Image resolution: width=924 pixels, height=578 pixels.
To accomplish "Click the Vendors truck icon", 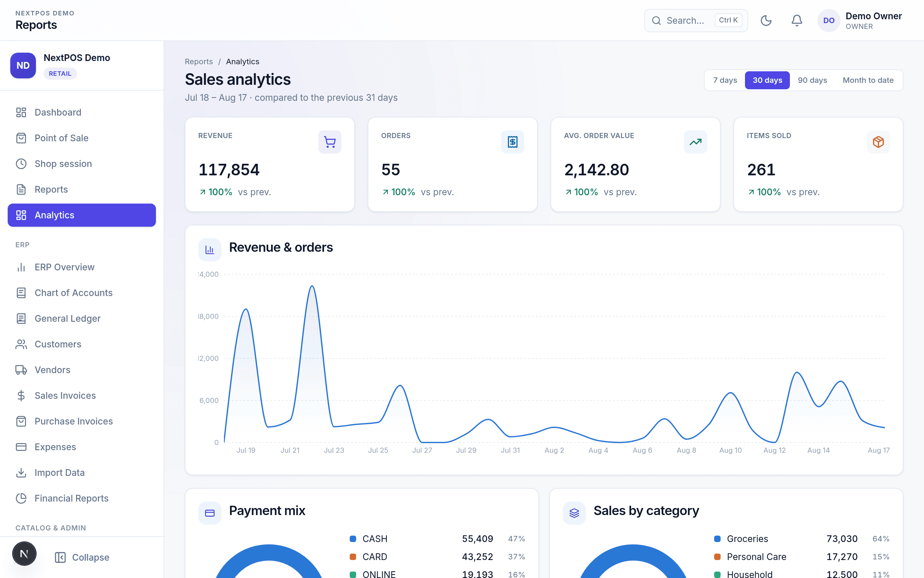I will point(21,370).
